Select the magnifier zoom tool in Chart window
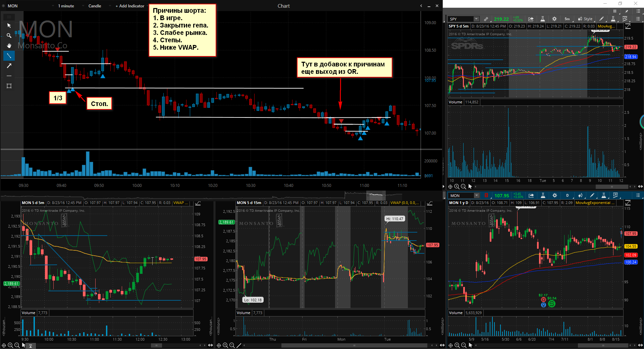 tap(9, 36)
